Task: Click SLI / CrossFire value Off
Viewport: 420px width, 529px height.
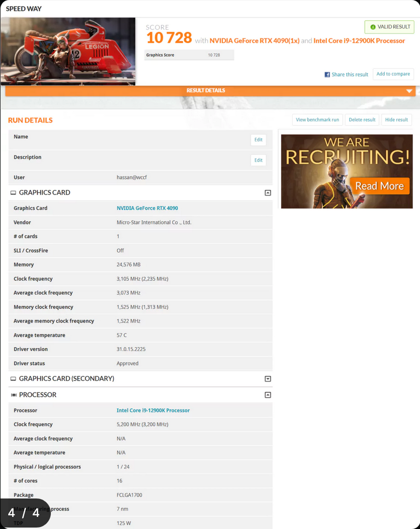Action: click(x=120, y=250)
